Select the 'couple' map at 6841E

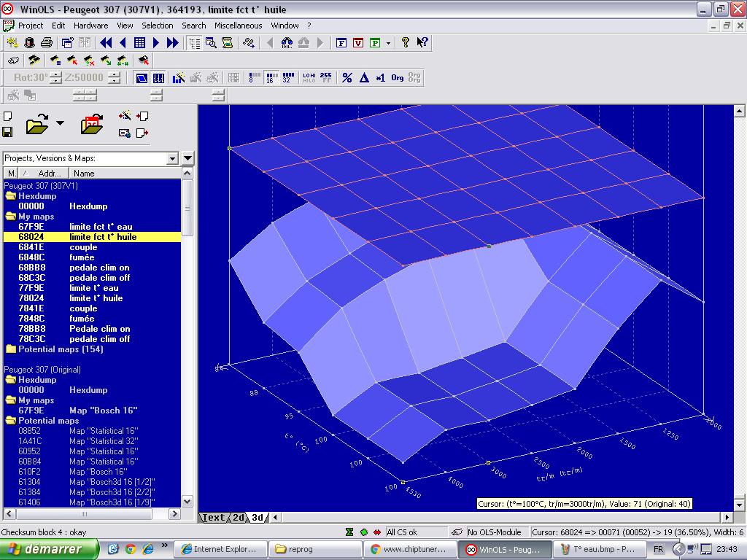[x=83, y=247]
